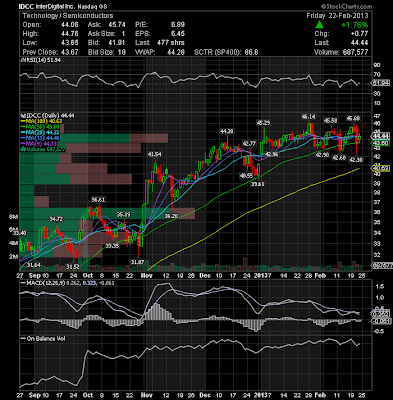Click the 45.29 price high annotation
393x400 pixels.
tap(263, 123)
